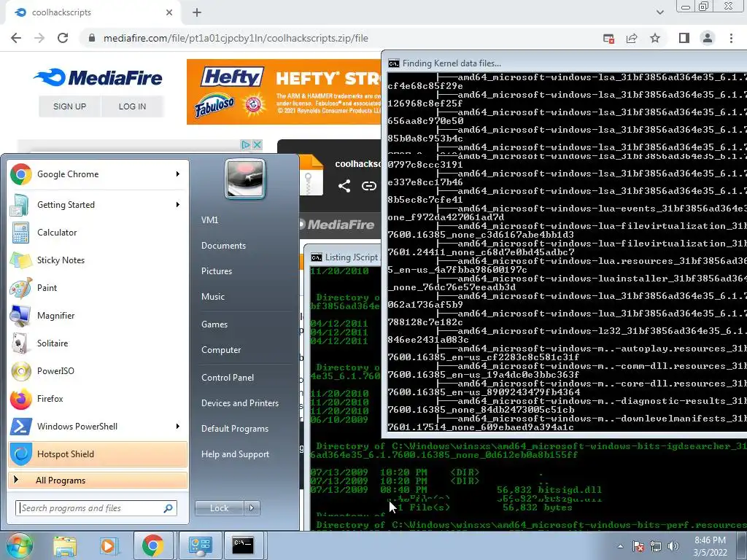Open Windows Media Player from the taskbar
The height and width of the screenshot is (560, 747).
(109, 545)
